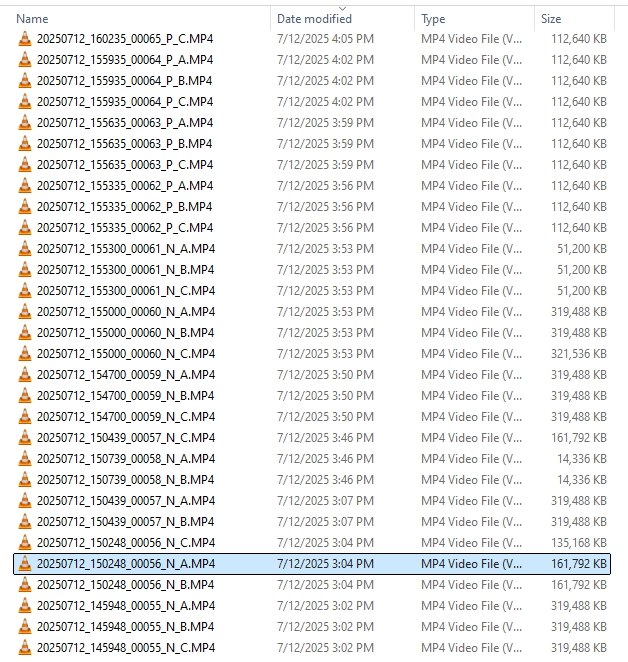Select file name 20250712_155635_00063_P_B.MP4

point(125,144)
